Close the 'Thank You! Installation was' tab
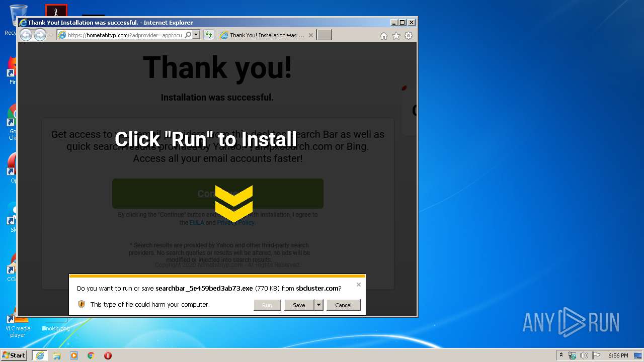 click(310, 35)
